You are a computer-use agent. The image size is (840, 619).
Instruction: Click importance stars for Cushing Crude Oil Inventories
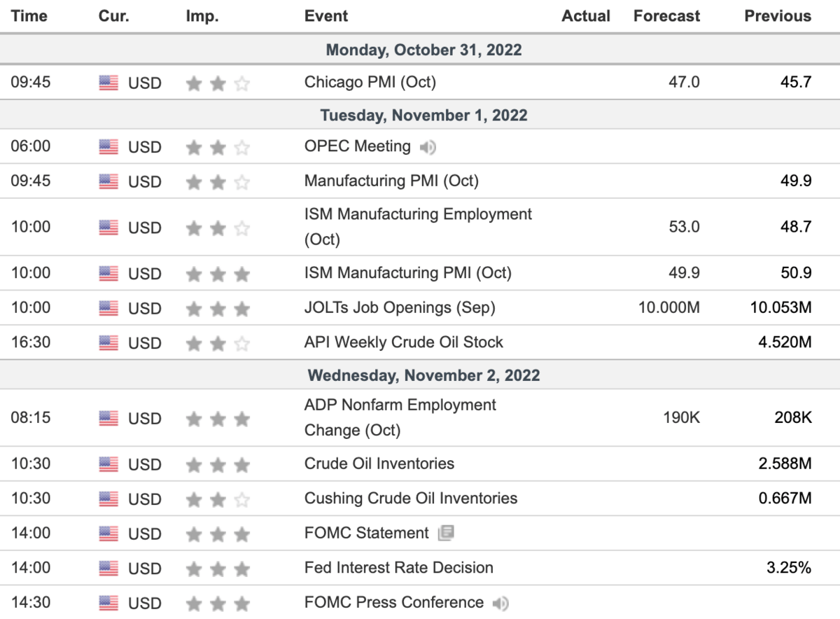(218, 499)
